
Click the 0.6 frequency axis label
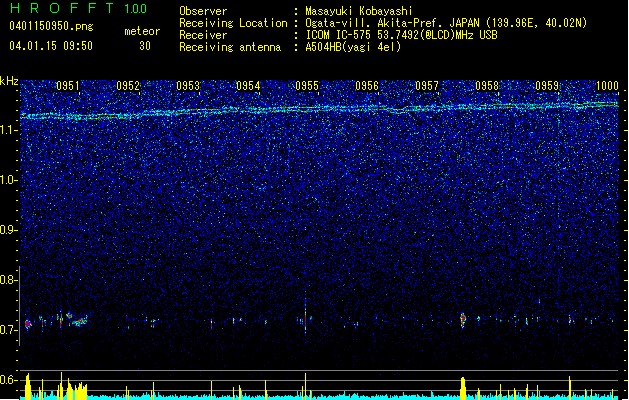[9, 380]
